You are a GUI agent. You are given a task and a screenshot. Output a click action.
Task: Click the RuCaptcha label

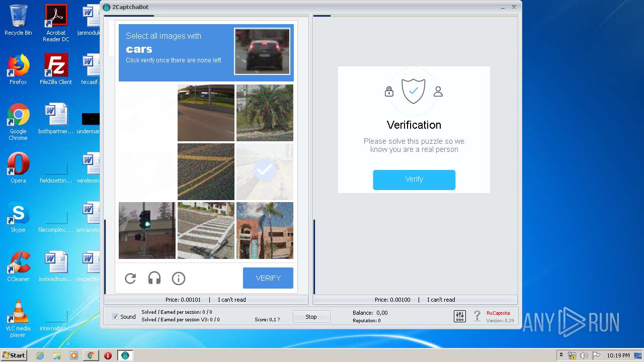[498, 313]
